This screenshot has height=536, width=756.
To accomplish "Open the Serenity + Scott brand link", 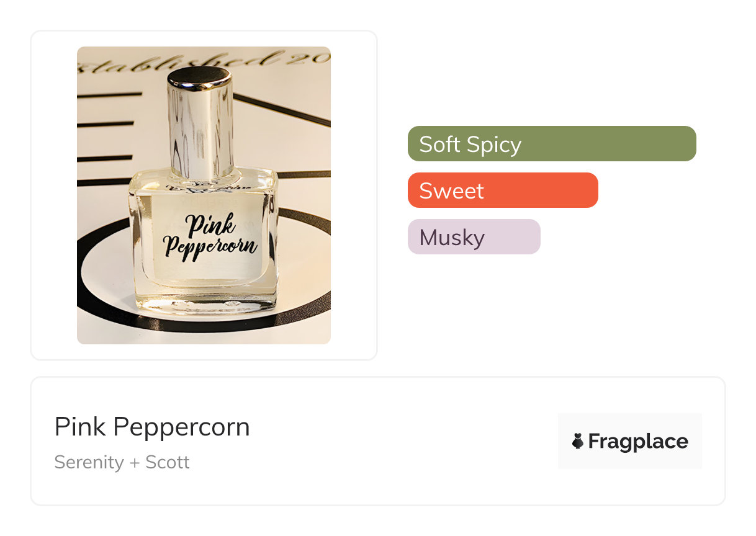I will 122,462.
